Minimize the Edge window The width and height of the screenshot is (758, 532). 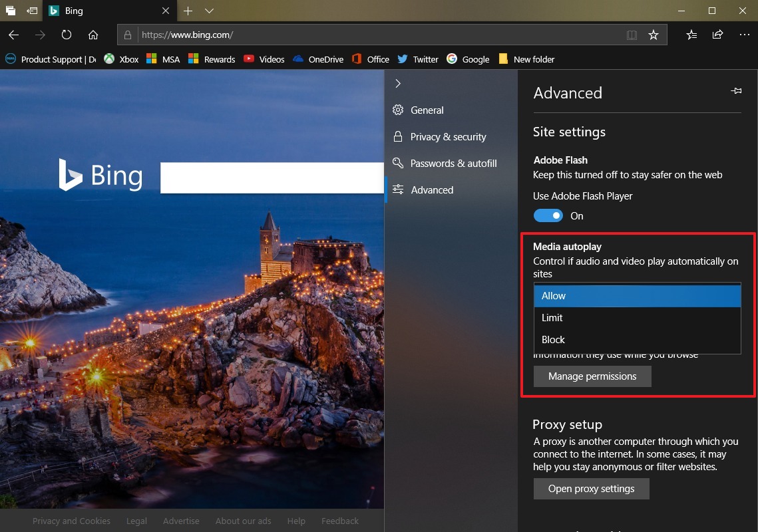click(681, 11)
